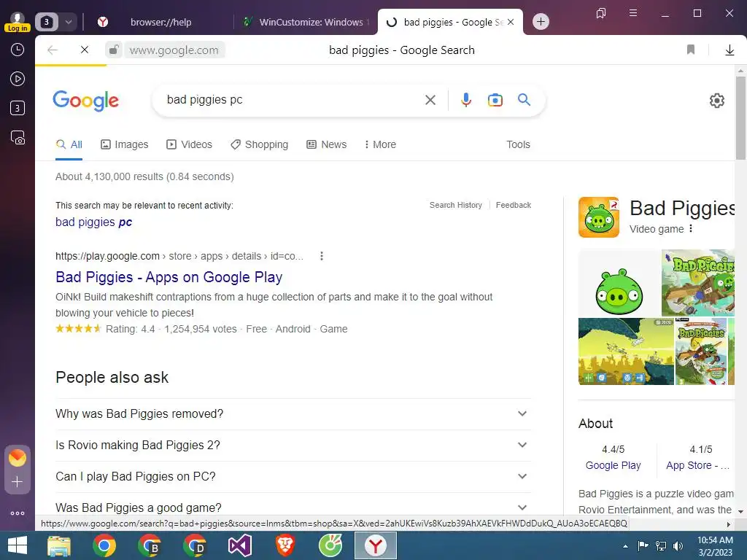Open the orange assistant app in sidebar

click(18, 458)
